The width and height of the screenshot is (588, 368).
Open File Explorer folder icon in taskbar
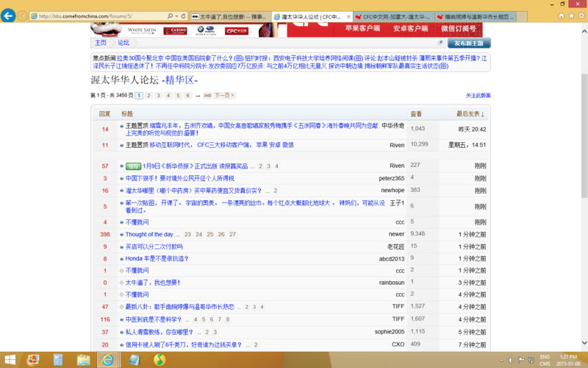click(x=84, y=359)
